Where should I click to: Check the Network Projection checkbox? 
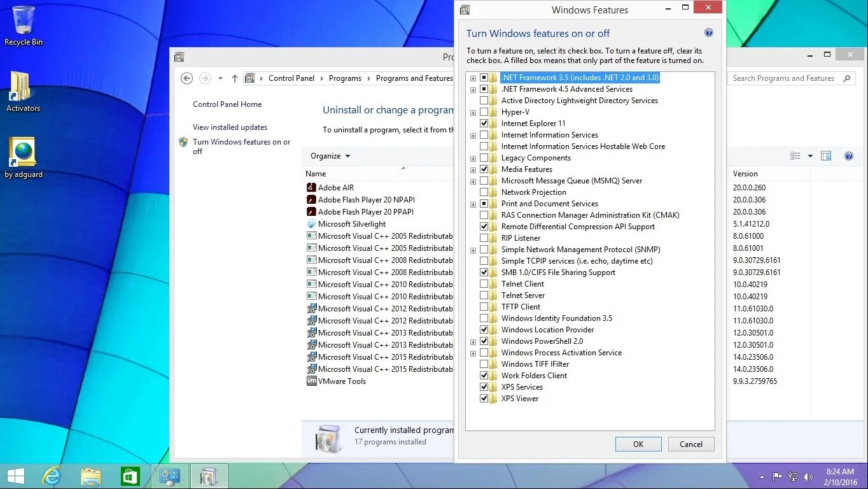tap(484, 192)
